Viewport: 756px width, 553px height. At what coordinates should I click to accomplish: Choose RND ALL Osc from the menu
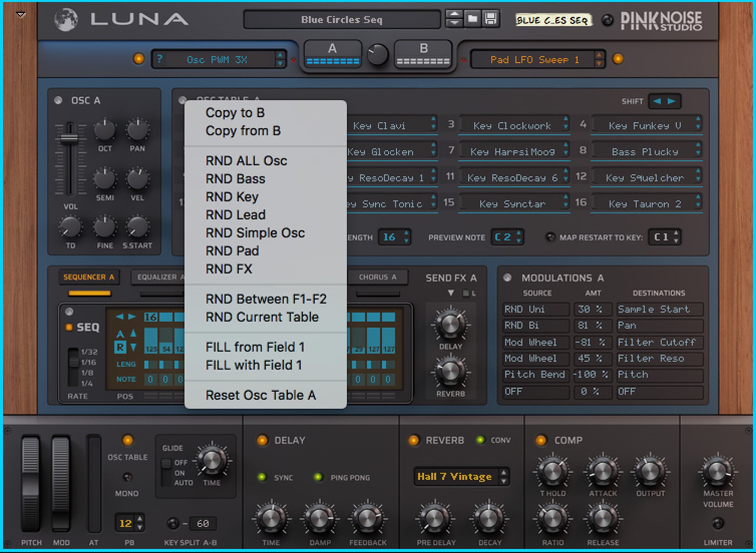(247, 161)
